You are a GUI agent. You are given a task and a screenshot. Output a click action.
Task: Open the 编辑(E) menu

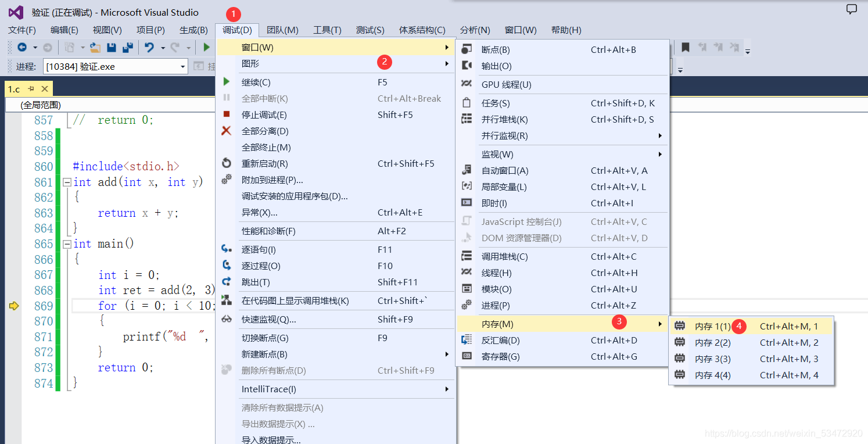pos(64,30)
